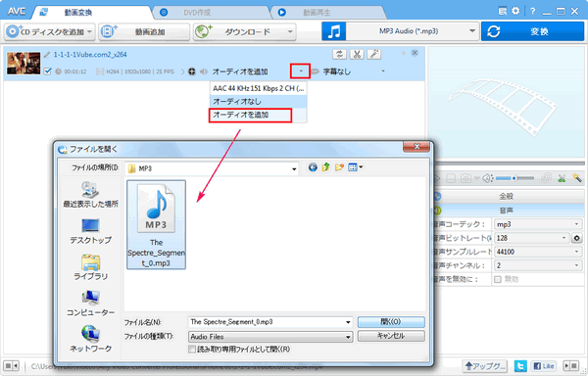Go to コンピューター in sidebar
Screen dimensions: 588x376
tap(90, 304)
